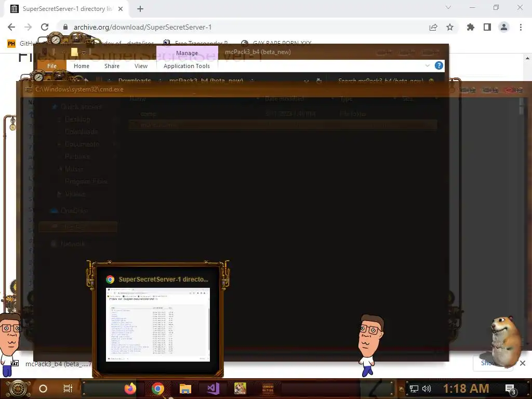Viewport: 532px width, 399px height.
Task: Switch to Explorer's Share ribbon tab
Action: click(112, 66)
